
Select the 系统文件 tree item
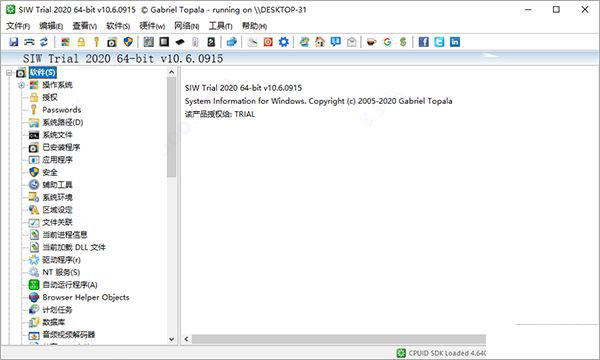tap(57, 135)
